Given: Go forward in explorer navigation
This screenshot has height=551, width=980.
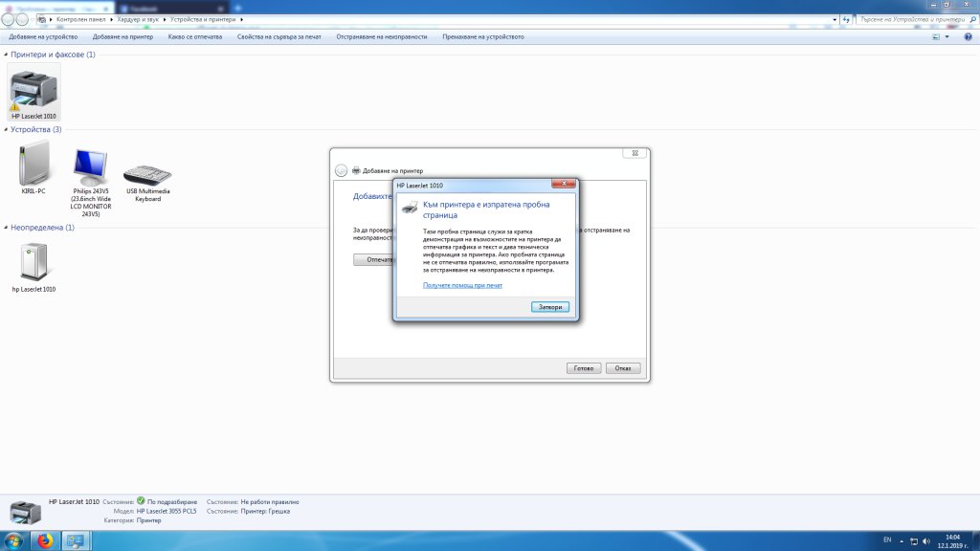Looking at the screenshot, I should (x=22, y=19).
